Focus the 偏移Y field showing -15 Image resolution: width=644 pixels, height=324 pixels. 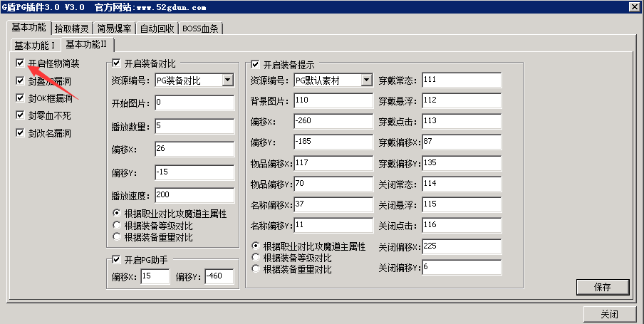tap(194, 172)
